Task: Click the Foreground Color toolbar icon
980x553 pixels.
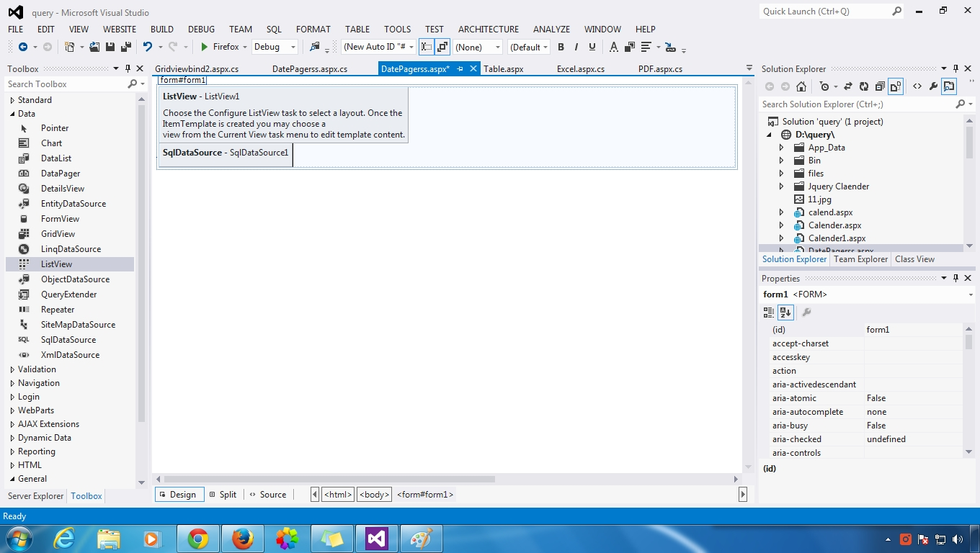Action: (x=614, y=47)
